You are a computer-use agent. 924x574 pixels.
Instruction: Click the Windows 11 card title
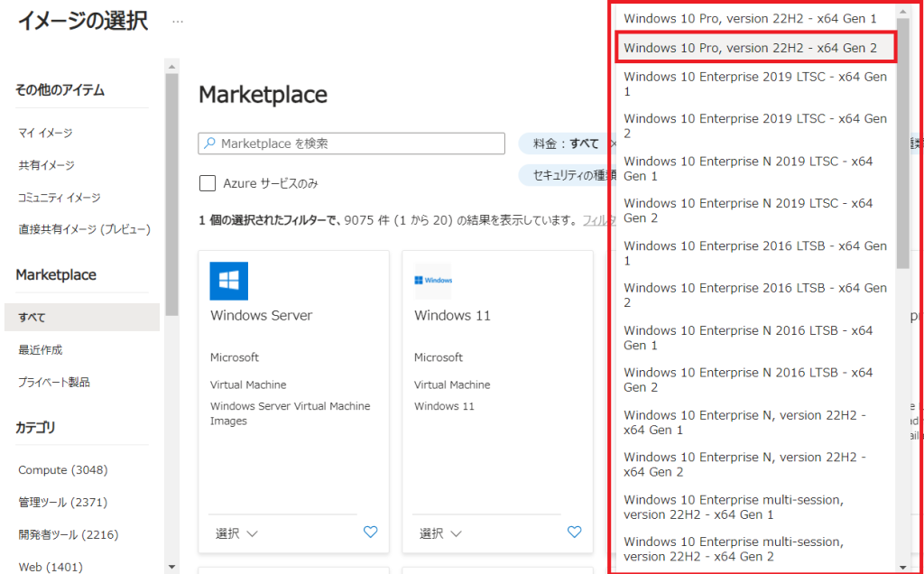(x=452, y=315)
